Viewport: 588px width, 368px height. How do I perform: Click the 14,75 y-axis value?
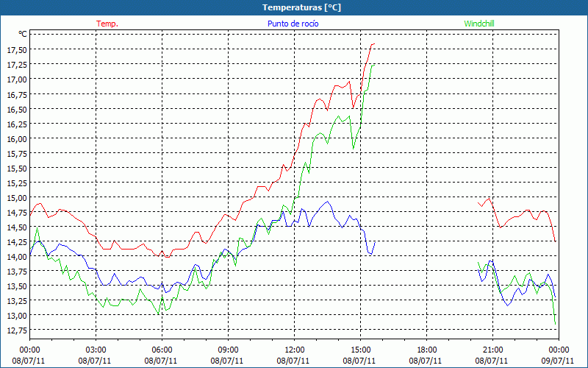click(x=17, y=213)
